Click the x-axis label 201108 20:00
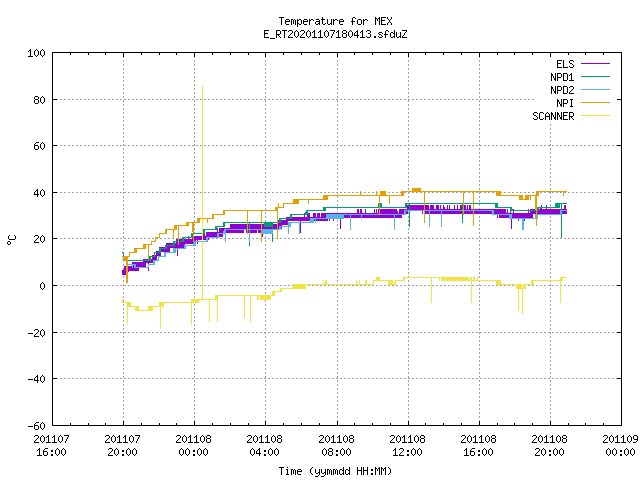 tap(549, 446)
